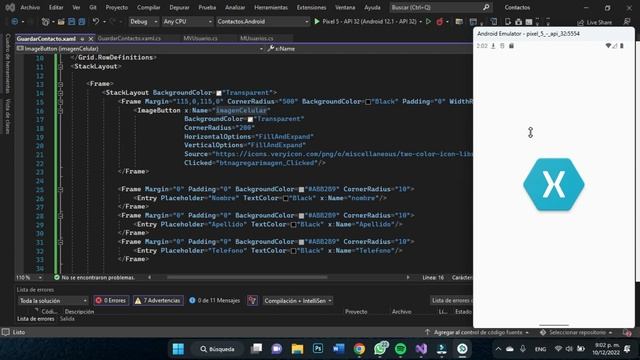The width and height of the screenshot is (640, 360).
Task: Click the Save file icon in toolbar
Action: (71, 21)
